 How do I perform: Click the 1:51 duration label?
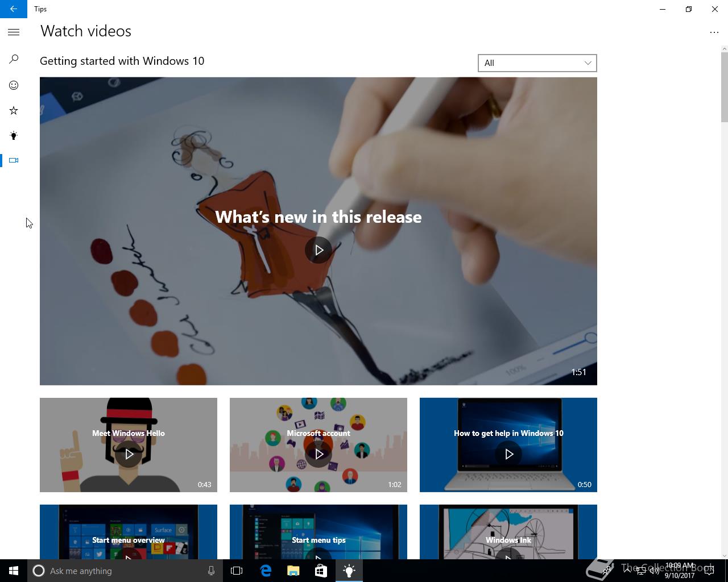578,372
